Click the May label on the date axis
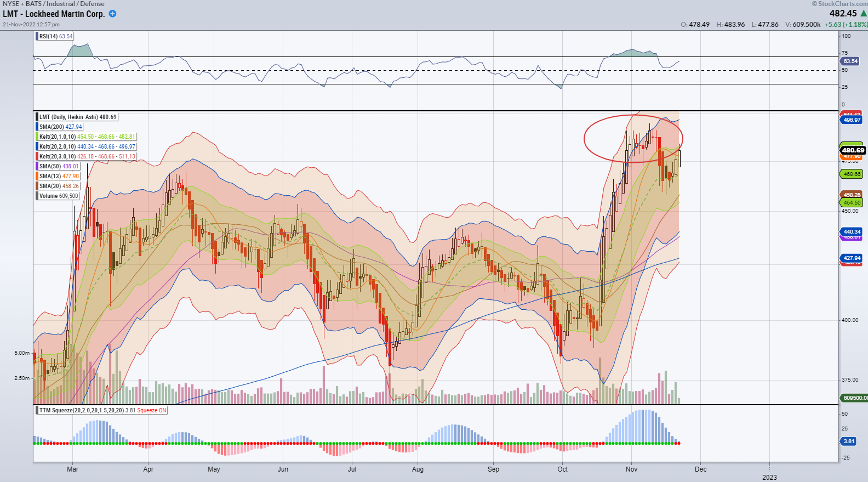 (214, 469)
